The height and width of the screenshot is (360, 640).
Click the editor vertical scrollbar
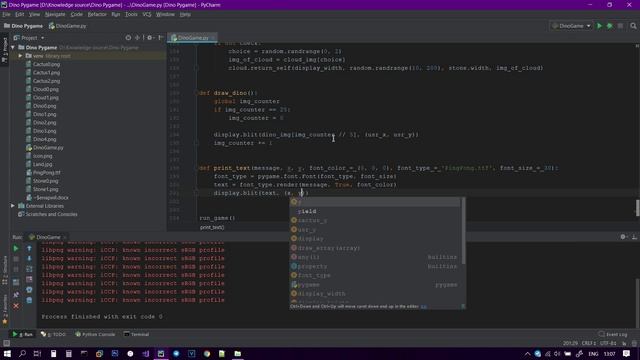[x=637, y=208]
